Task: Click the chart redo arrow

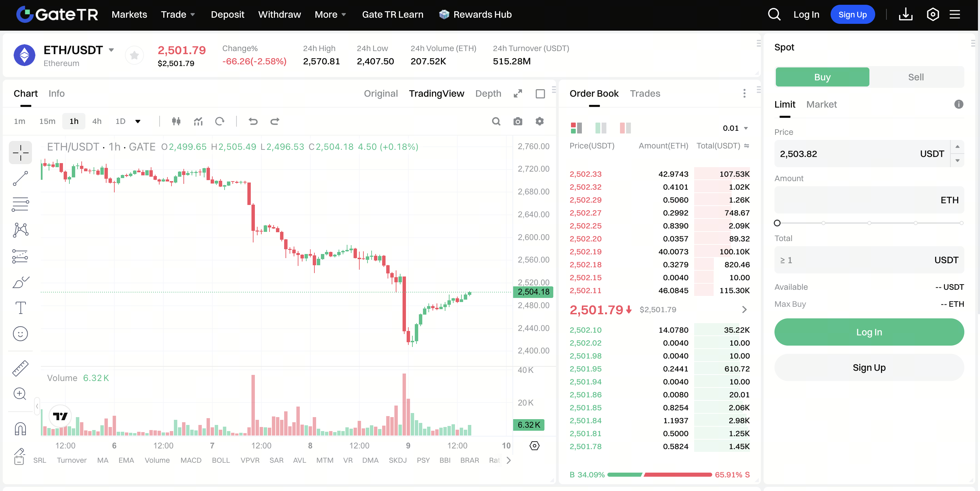Action: click(275, 122)
